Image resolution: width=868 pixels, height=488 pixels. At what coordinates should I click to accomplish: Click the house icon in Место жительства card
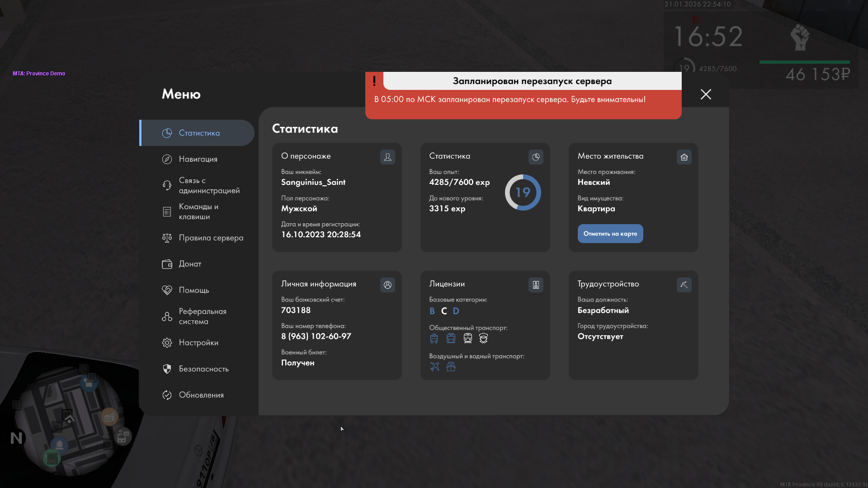pos(684,157)
